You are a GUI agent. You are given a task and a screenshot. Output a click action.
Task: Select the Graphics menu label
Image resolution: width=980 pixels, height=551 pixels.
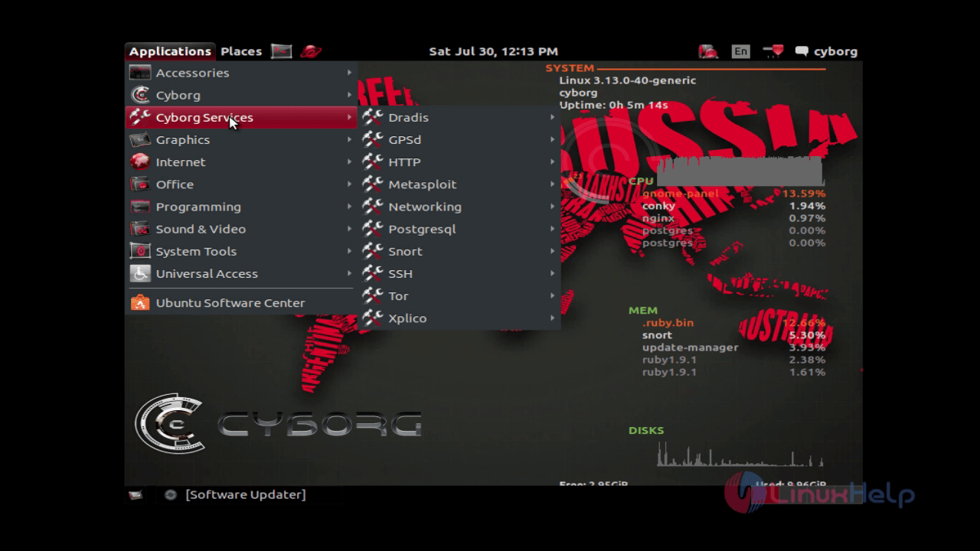click(x=183, y=140)
